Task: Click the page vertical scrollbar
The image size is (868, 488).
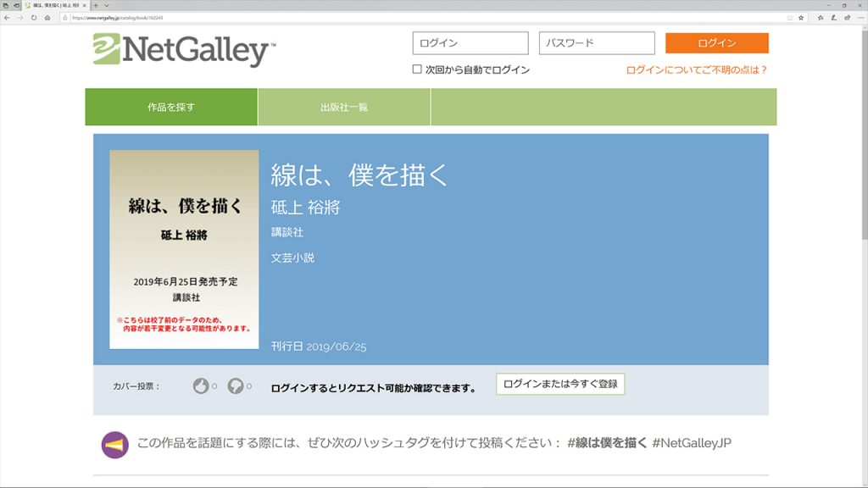Action: pyautogui.click(x=864, y=133)
